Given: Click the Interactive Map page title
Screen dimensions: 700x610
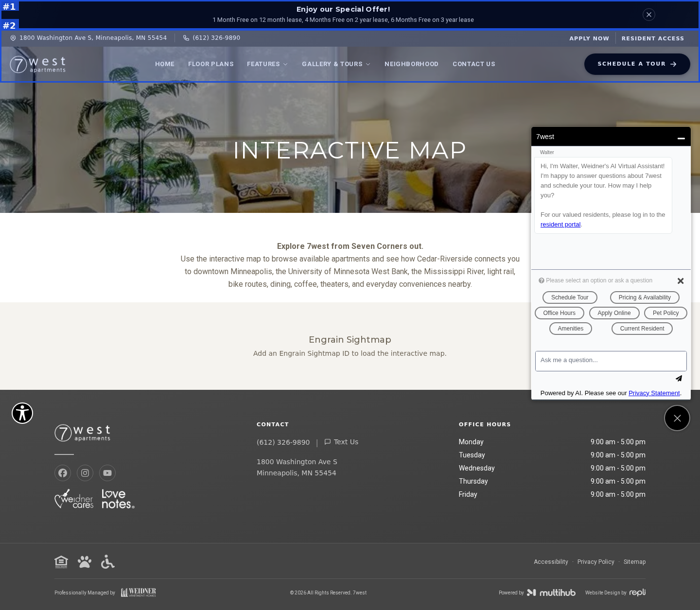Looking at the screenshot, I should (350, 150).
